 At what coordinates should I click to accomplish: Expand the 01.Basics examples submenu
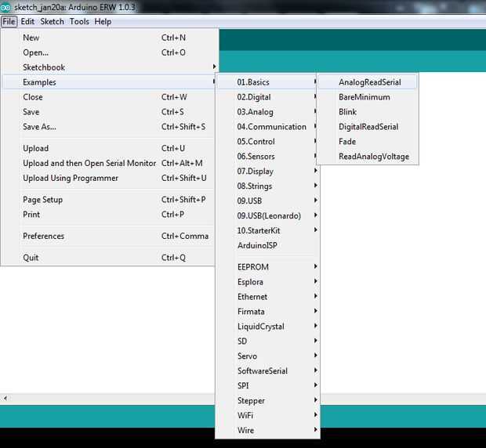(x=267, y=82)
